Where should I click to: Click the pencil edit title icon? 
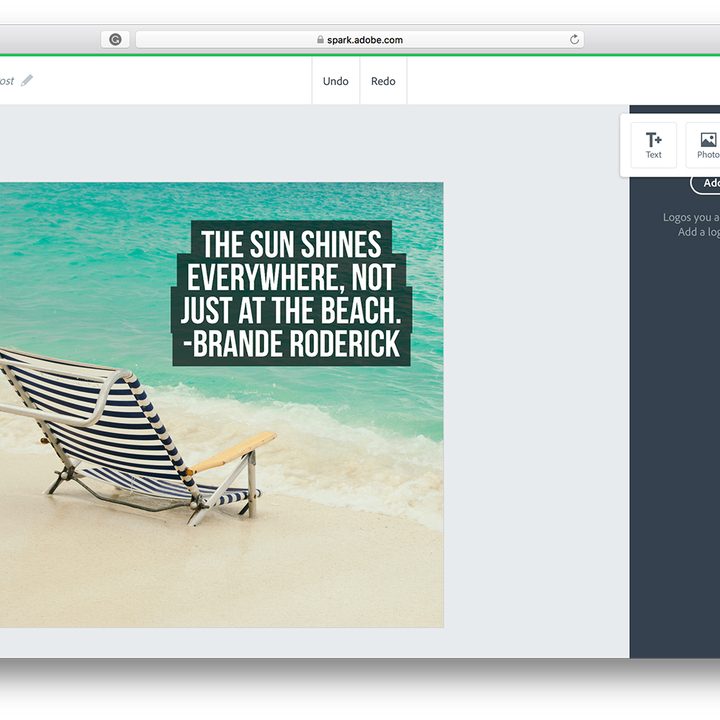pyautogui.click(x=27, y=80)
